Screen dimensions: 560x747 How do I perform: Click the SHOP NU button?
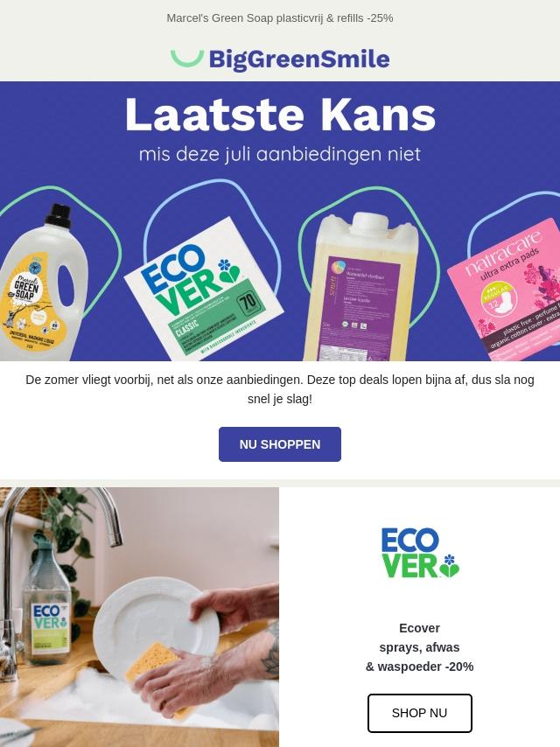[x=419, y=713]
